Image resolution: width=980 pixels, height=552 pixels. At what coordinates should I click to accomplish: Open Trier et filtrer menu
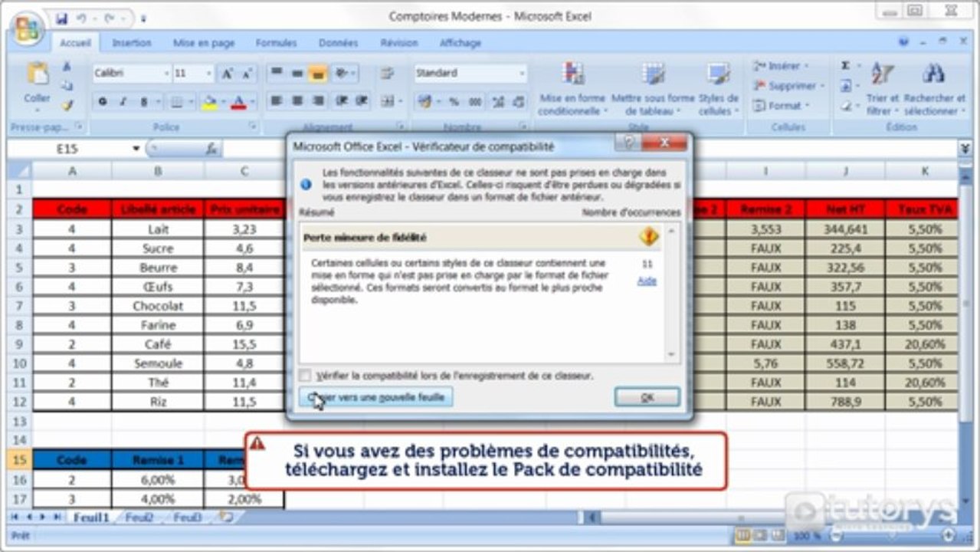click(883, 89)
